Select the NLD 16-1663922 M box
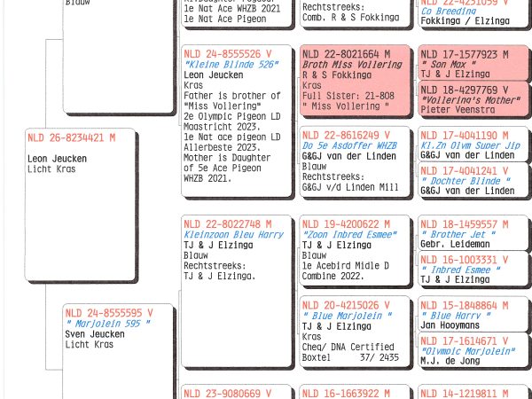This screenshot has width=532, height=399. [x=355, y=392]
